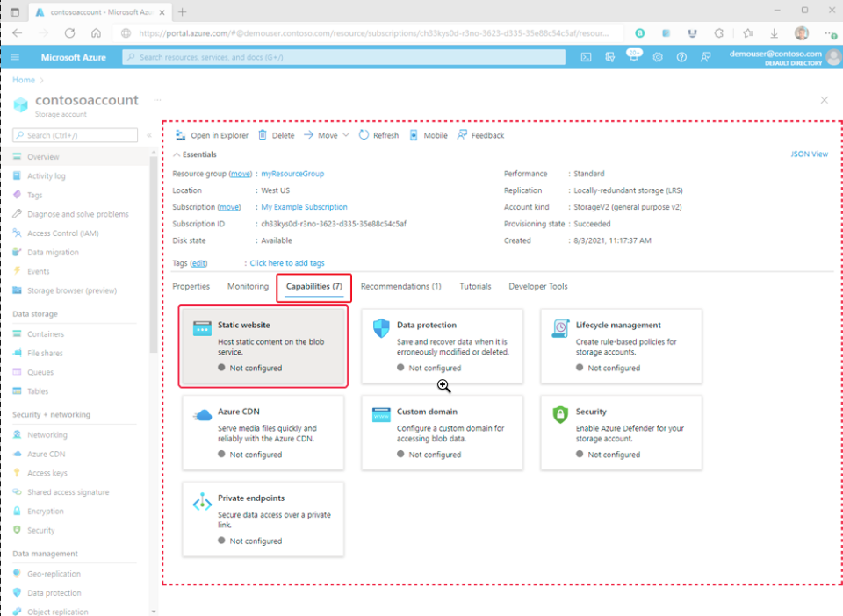The height and width of the screenshot is (616, 843).
Task: Open Storage browser (preview) menu item
Action: [x=74, y=290]
